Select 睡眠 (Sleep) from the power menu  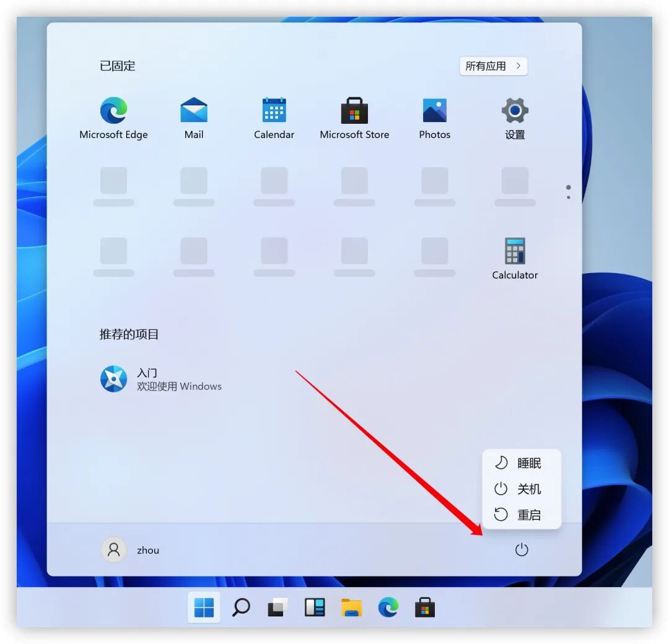pyautogui.click(x=520, y=463)
